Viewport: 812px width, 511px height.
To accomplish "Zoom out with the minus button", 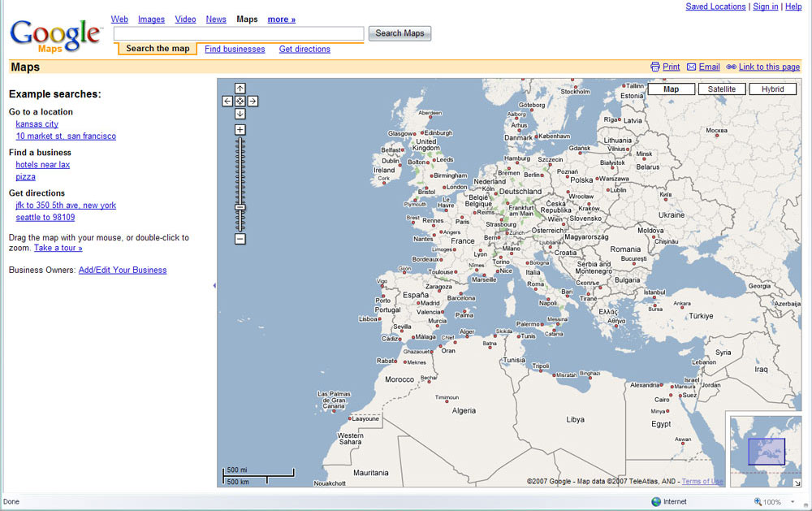I will (240, 239).
